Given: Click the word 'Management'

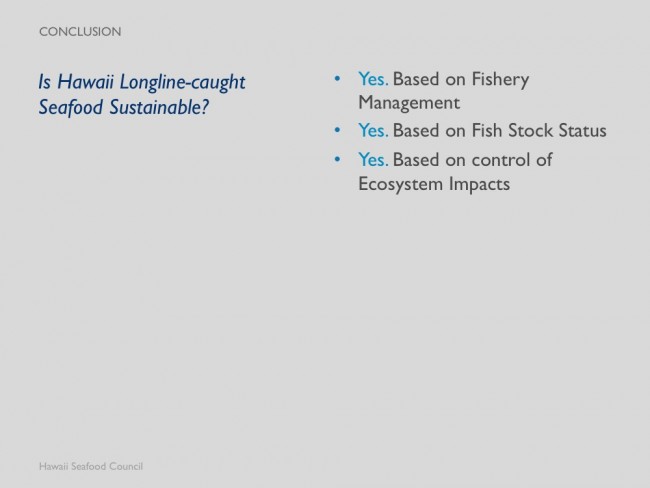Looking at the screenshot, I should pyautogui.click(x=409, y=103).
